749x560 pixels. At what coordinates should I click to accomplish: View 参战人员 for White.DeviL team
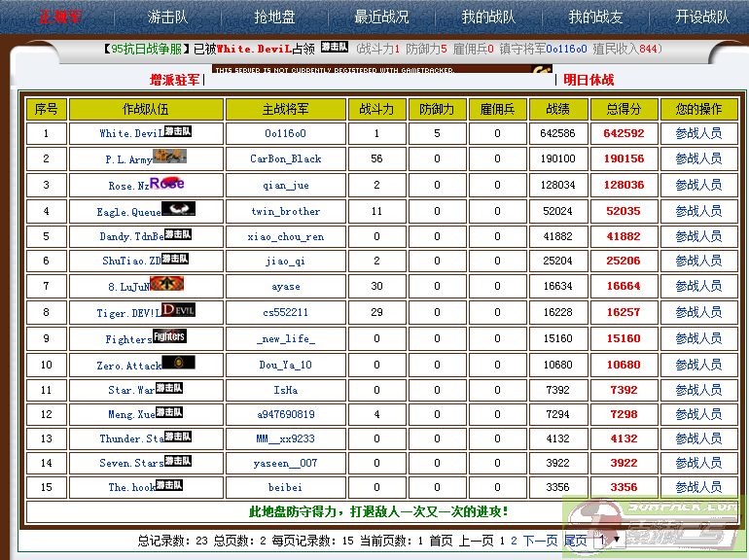(x=698, y=133)
